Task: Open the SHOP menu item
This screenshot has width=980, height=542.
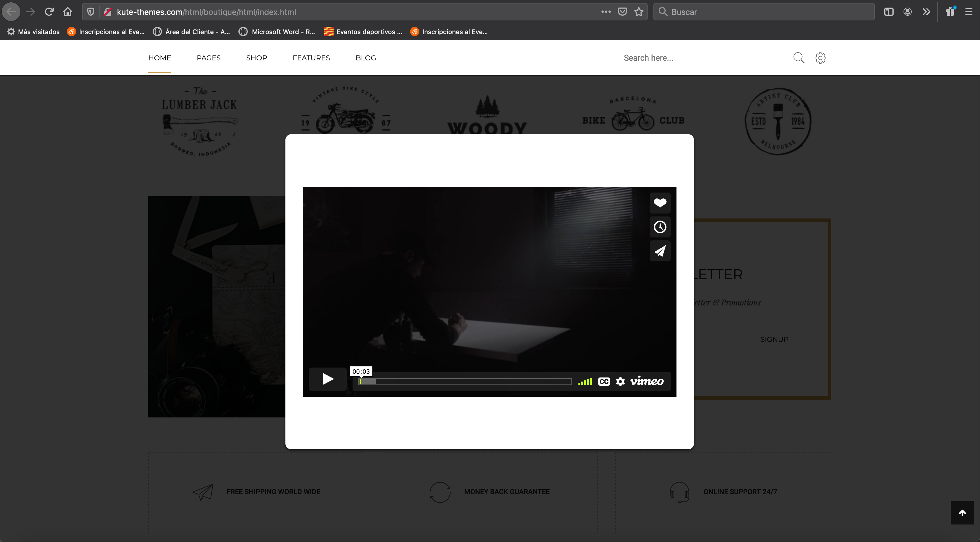Action: pos(257,58)
